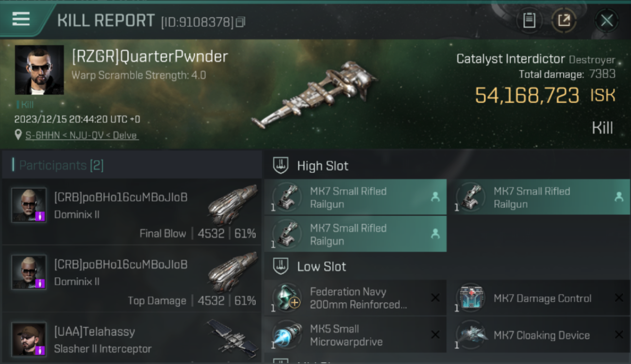Select the first MK7 Small Rifled Railgun
Viewport: 631px width, 364px height.
click(355, 197)
